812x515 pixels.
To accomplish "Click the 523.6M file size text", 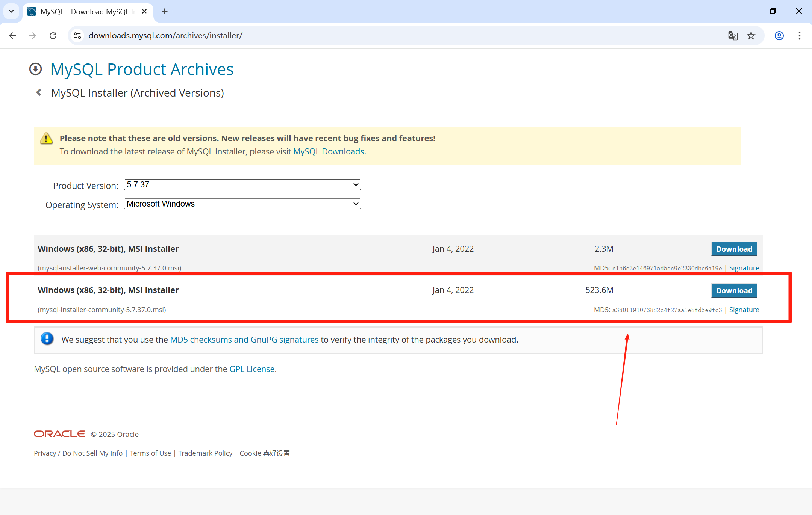I will coord(599,290).
